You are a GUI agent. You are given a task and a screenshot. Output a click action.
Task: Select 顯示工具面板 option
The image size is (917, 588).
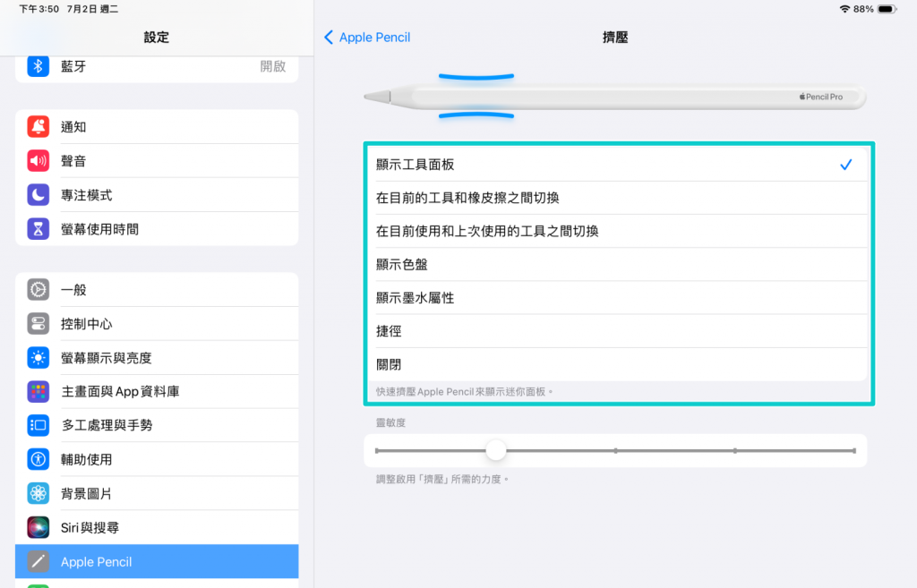tap(615, 165)
